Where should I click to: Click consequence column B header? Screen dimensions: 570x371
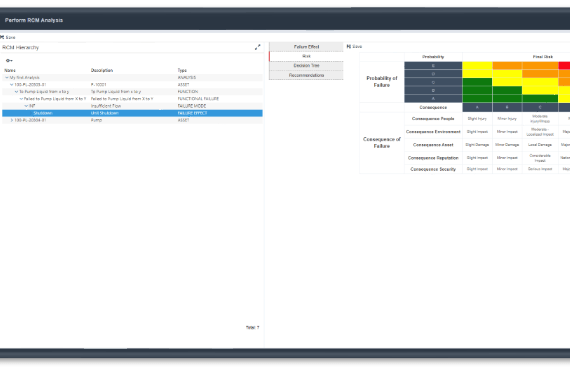(x=507, y=108)
